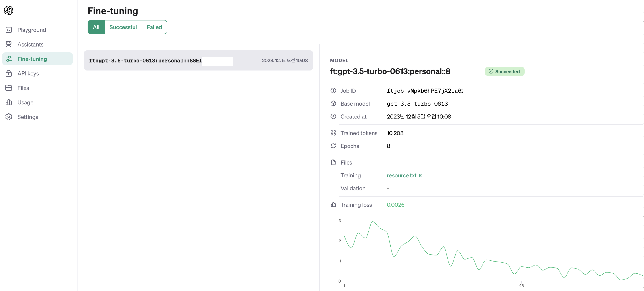Open Settings gear icon

pos(9,117)
